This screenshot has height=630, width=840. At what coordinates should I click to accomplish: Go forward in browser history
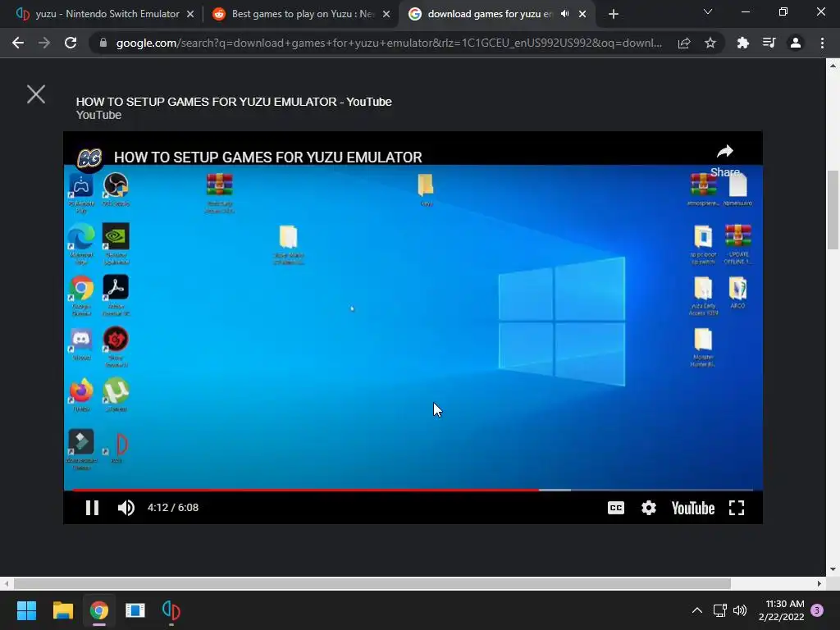coord(44,43)
